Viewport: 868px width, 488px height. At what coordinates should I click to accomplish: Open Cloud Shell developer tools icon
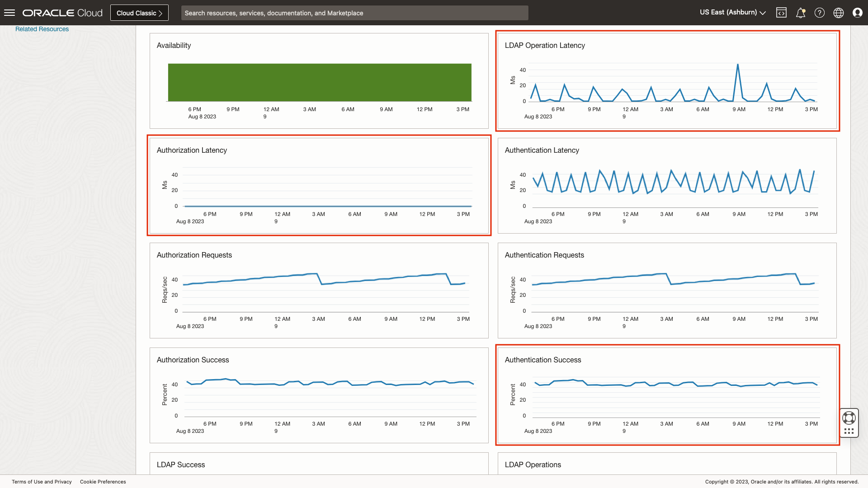[x=781, y=13]
